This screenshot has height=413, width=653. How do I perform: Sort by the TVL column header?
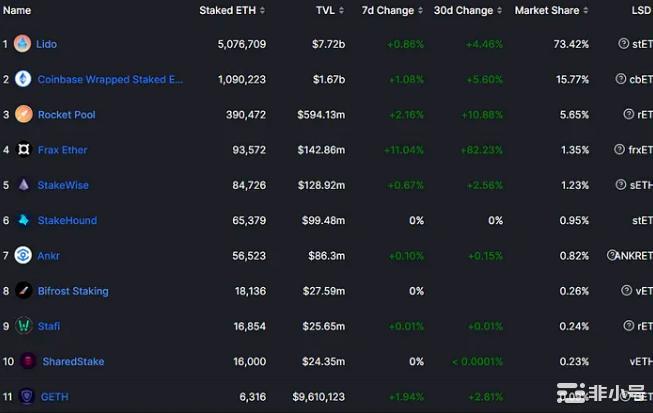tap(330, 10)
